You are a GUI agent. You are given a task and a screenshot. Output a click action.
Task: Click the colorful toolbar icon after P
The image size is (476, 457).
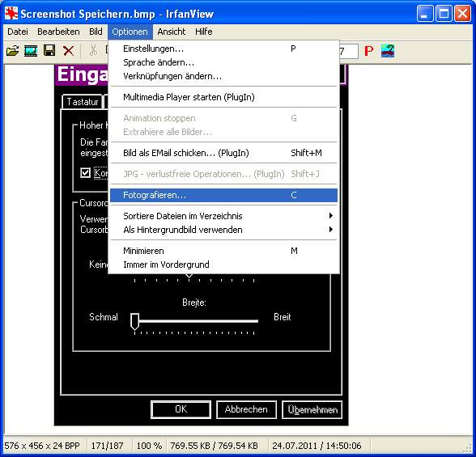coord(388,51)
